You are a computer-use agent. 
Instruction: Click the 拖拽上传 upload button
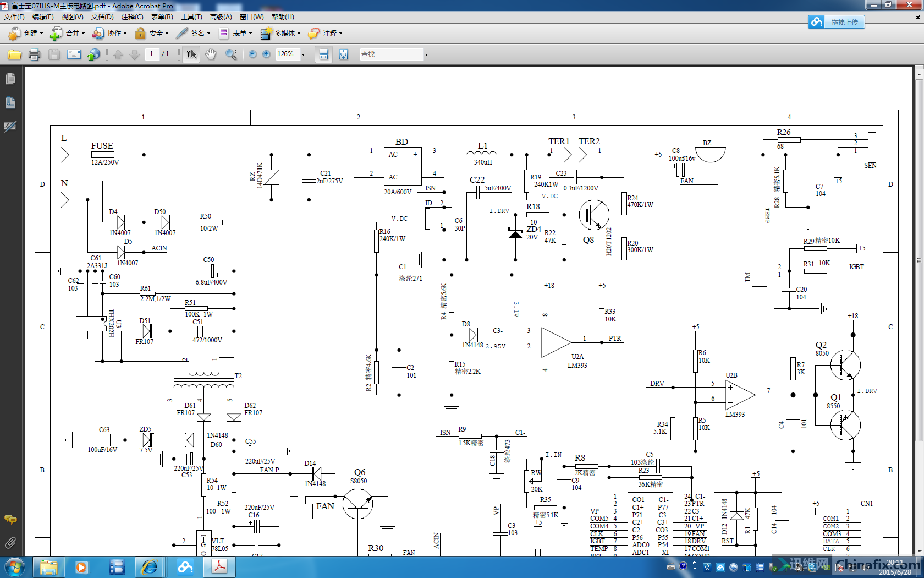(x=836, y=22)
